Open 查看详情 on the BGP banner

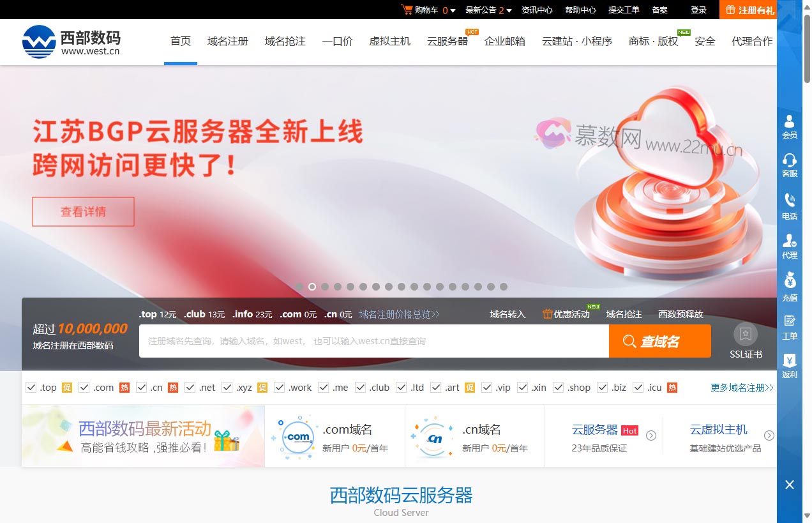tap(83, 211)
